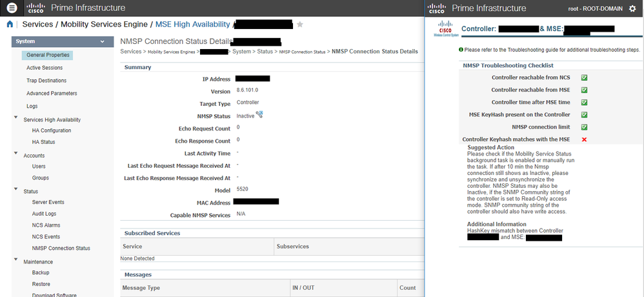Click the green check for Controller reachable from NCS

pyautogui.click(x=584, y=77)
